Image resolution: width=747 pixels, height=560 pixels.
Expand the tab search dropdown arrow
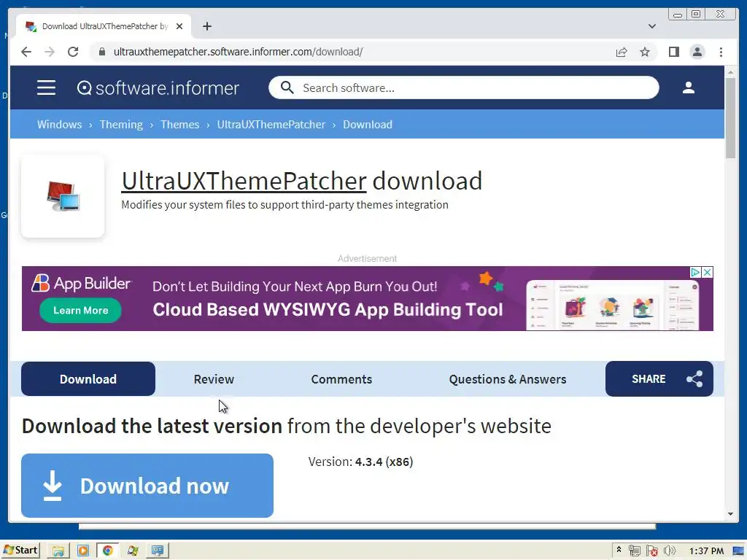tap(651, 26)
